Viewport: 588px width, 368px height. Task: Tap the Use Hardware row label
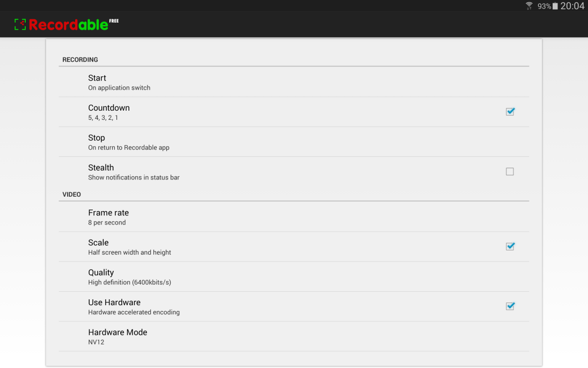tap(114, 302)
